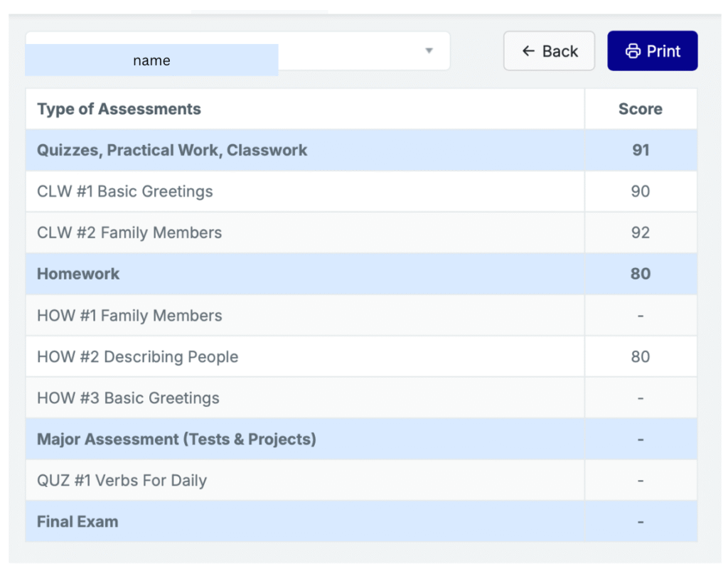
Task: Select CLW #1 Basic Greetings row
Action: click(124, 191)
